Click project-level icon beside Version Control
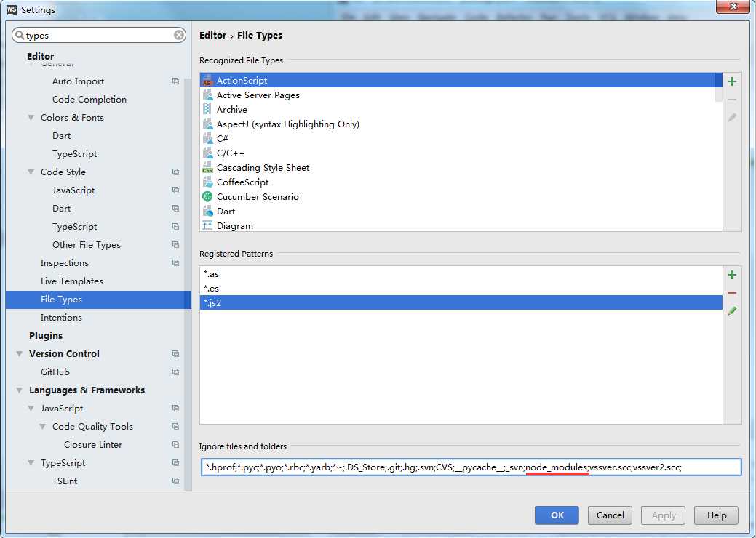Image resolution: width=756 pixels, height=538 pixels. (x=175, y=353)
